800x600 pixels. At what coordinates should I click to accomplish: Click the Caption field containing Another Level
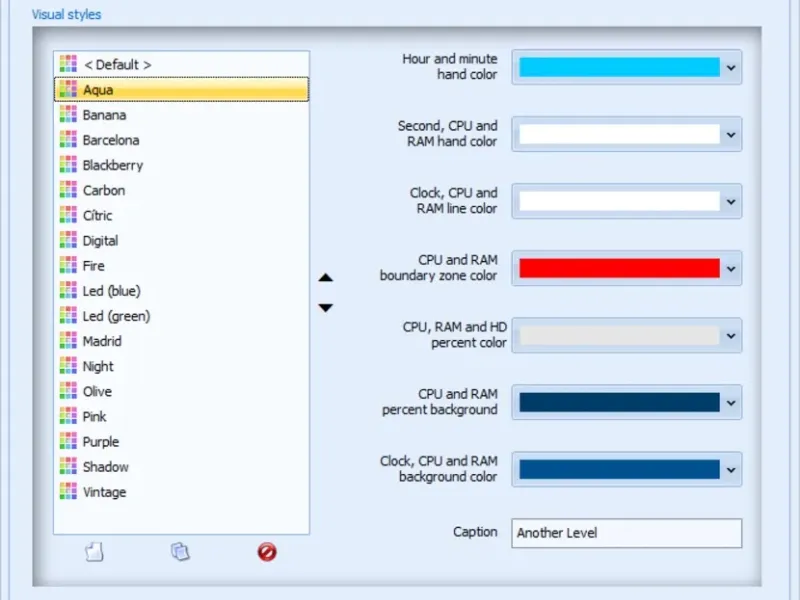[627, 533]
